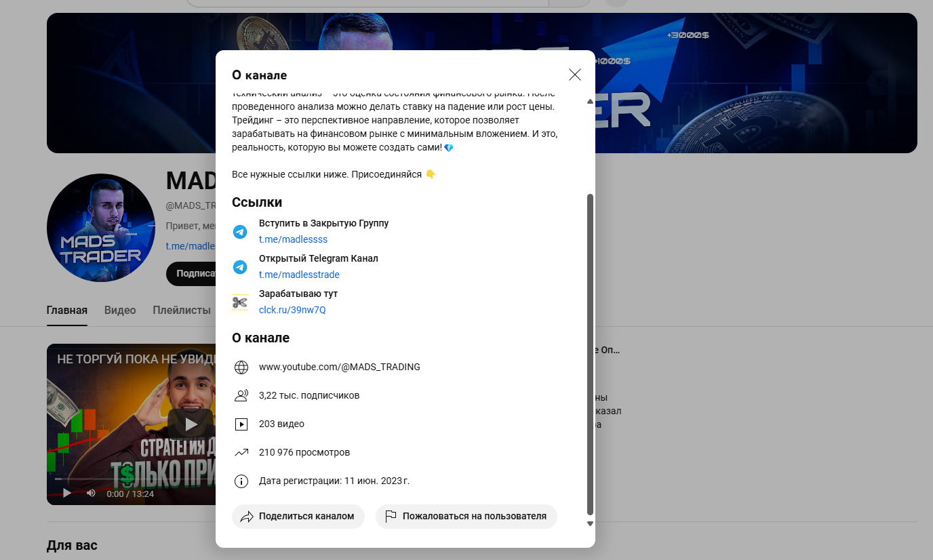Click Поделиться каналом button
The width and height of the screenshot is (933, 560).
298,516
